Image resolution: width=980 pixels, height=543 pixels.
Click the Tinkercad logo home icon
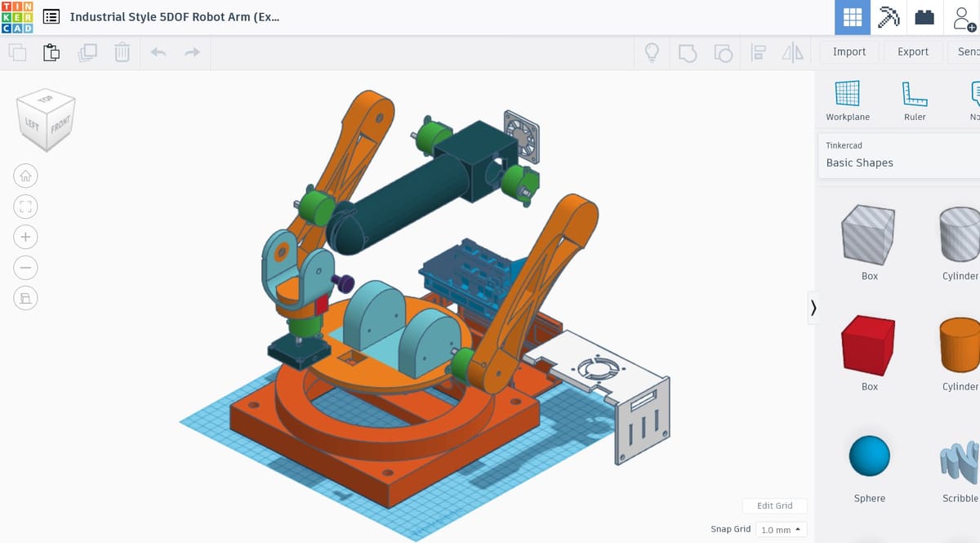pos(17,17)
